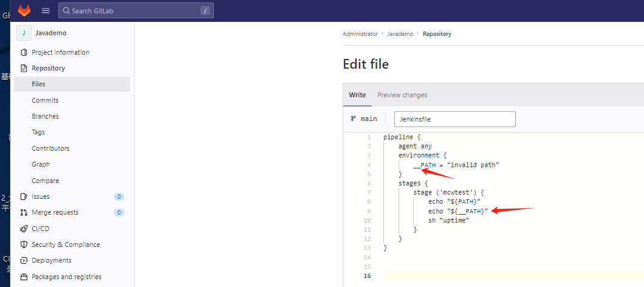
Task: Click the CI/CD rocket icon
Action: 24,229
